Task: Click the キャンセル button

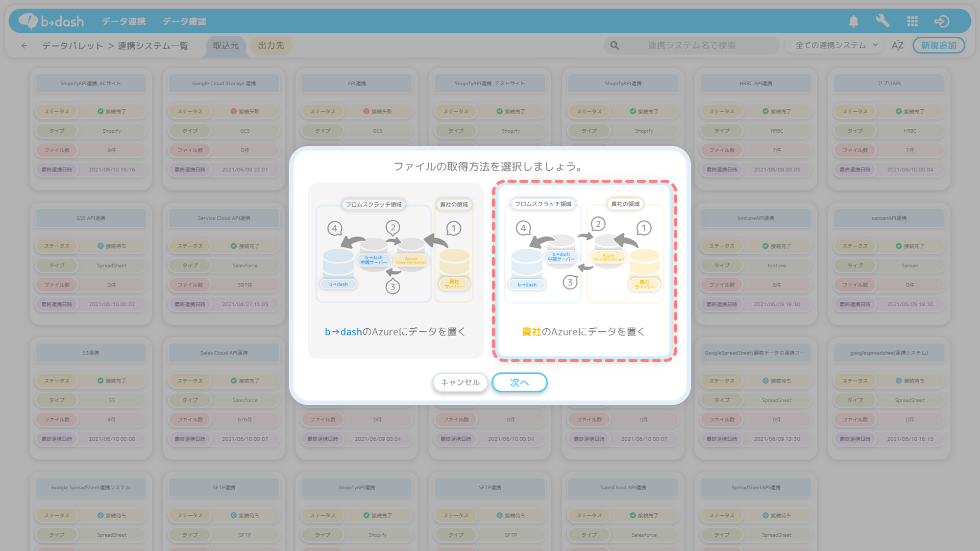Action: tap(460, 382)
